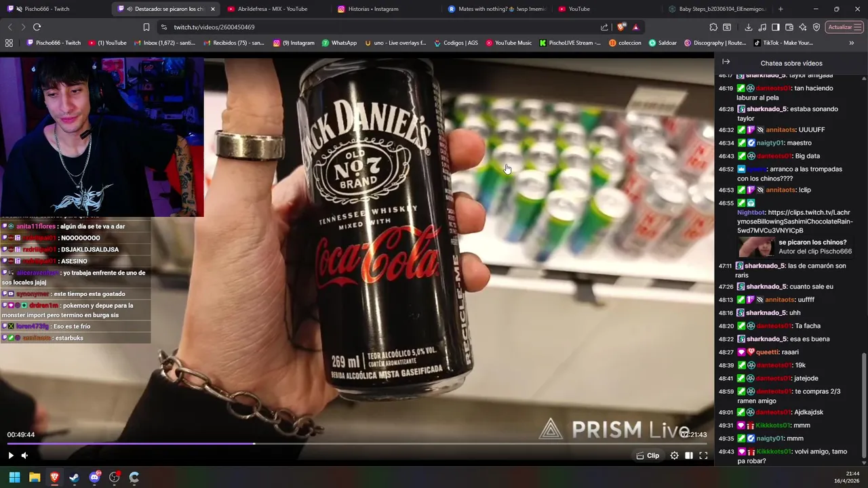Collapse the video chat panel
Viewport: 868px width, 488px height.
726,62
